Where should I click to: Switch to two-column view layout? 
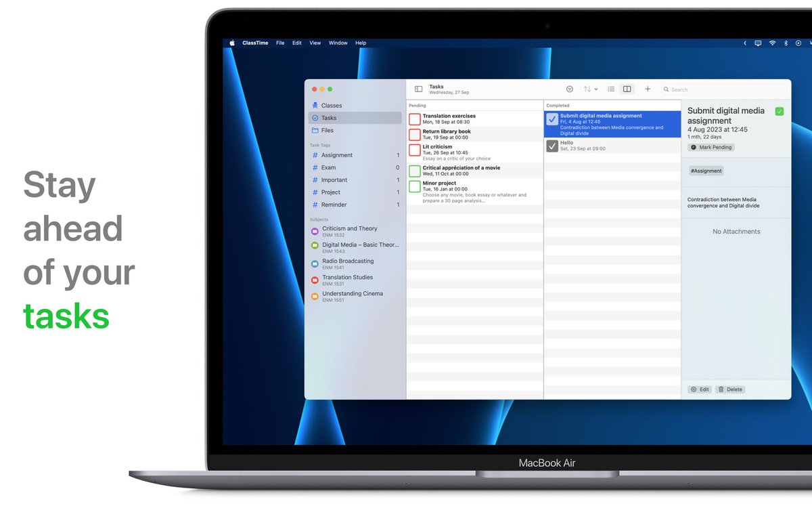coord(627,89)
